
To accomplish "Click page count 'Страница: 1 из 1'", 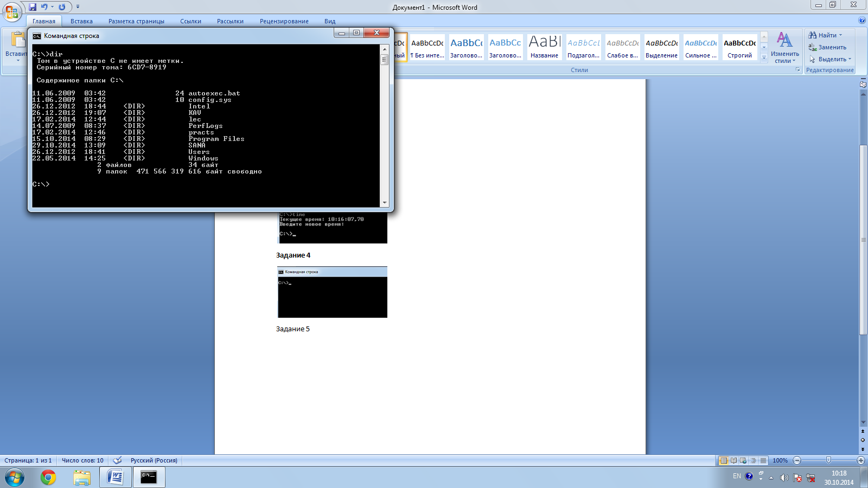I will click(x=28, y=460).
